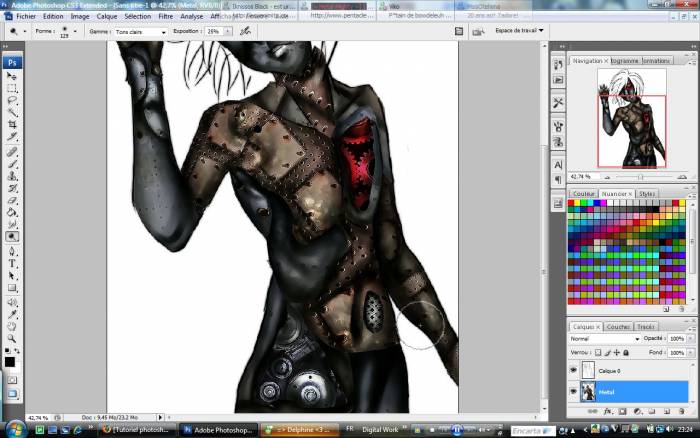
Task: Toggle lock all for layer
Action: (x=626, y=352)
